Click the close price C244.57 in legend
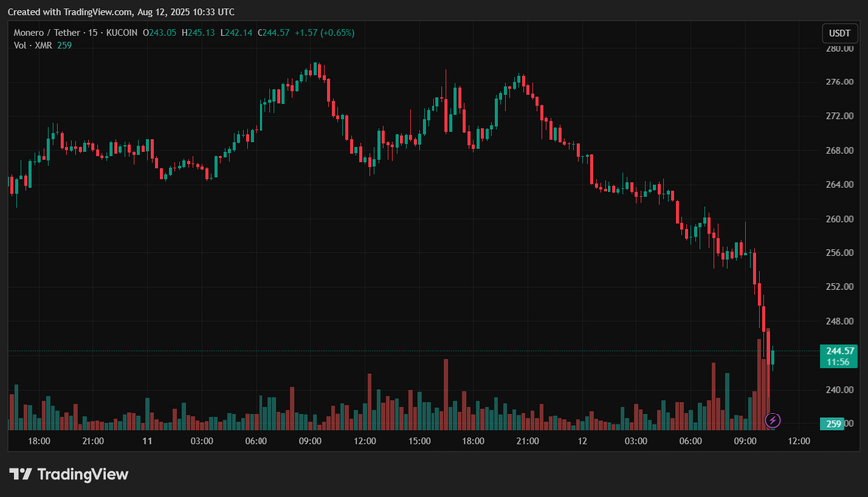 (273, 32)
